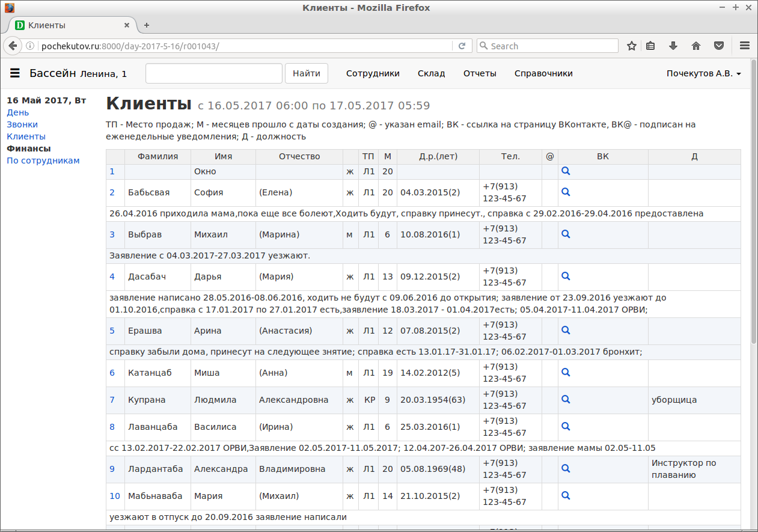Reload the page with refresh icon
The width and height of the screenshot is (758, 532).
[462, 46]
